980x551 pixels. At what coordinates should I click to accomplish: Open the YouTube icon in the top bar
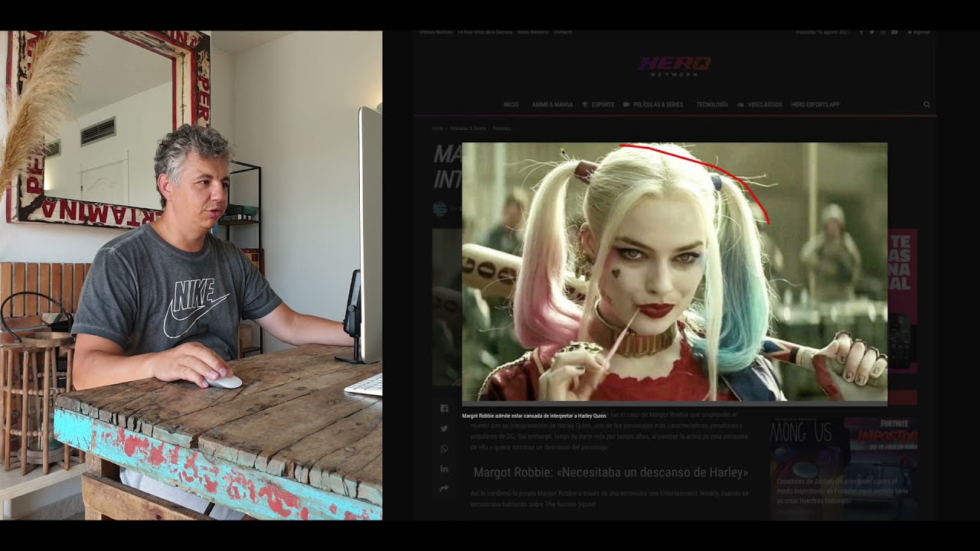pyautogui.click(x=894, y=32)
